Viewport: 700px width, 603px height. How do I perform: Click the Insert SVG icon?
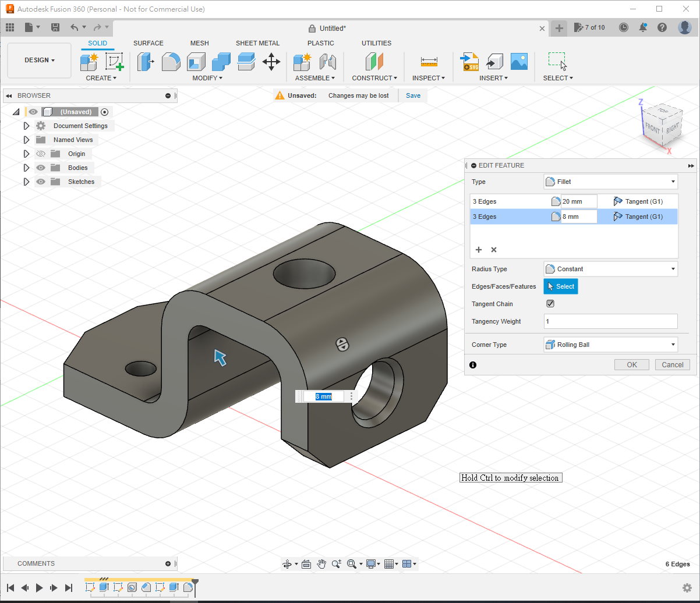[x=469, y=61]
